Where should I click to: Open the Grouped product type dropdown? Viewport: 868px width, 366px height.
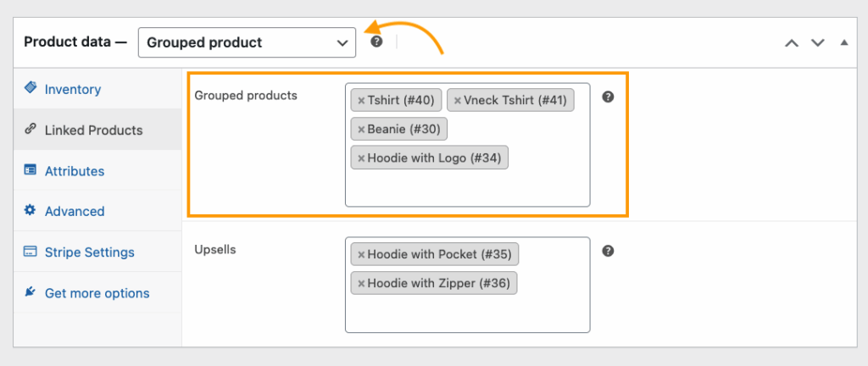[x=247, y=42]
